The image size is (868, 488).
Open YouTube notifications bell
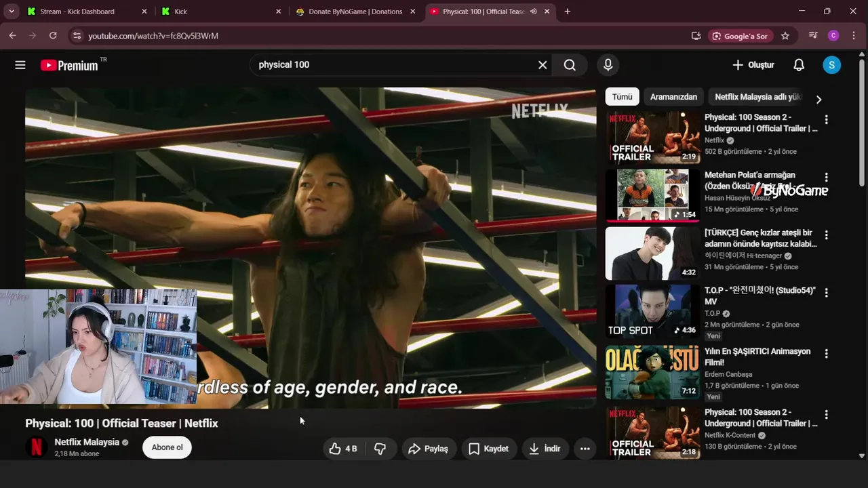(799, 65)
